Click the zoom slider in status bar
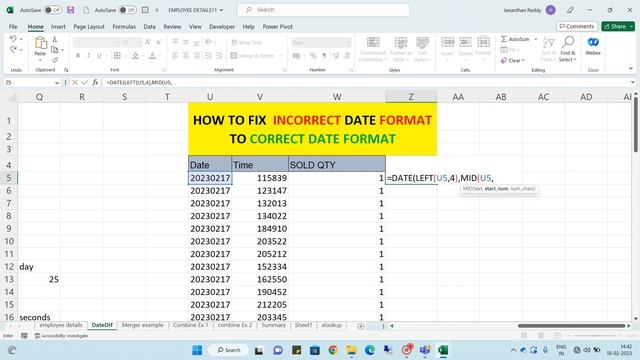Image resolution: width=640 pixels, height=360 pixels. 594,336
